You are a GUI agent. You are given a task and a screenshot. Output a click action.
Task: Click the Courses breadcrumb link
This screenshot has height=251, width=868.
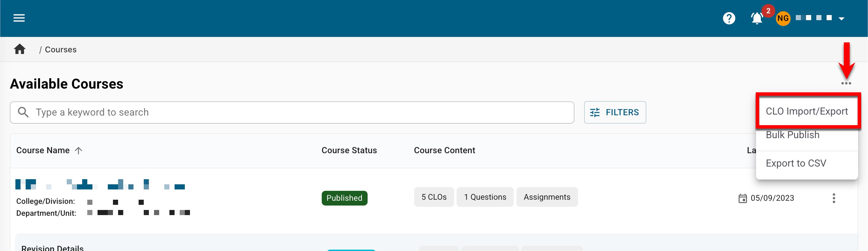pos(61,50)
